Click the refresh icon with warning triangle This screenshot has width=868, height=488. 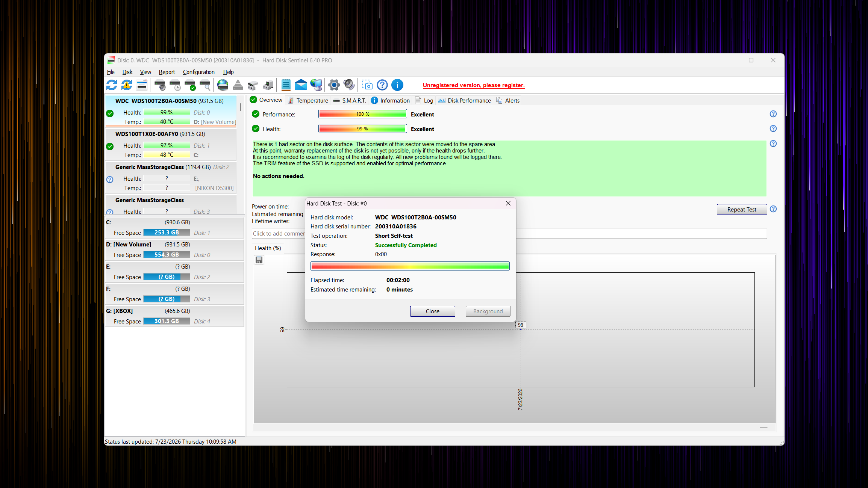click(x=127, y=85)
